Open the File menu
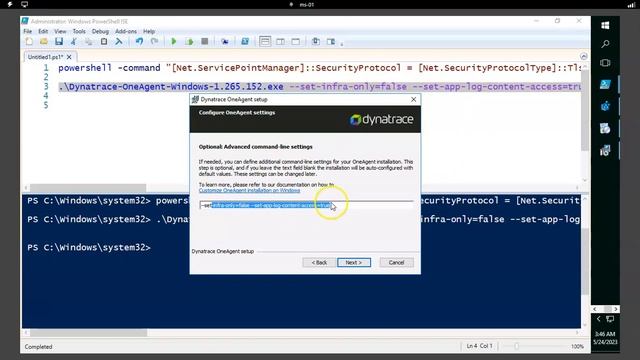 coord(27,31)
